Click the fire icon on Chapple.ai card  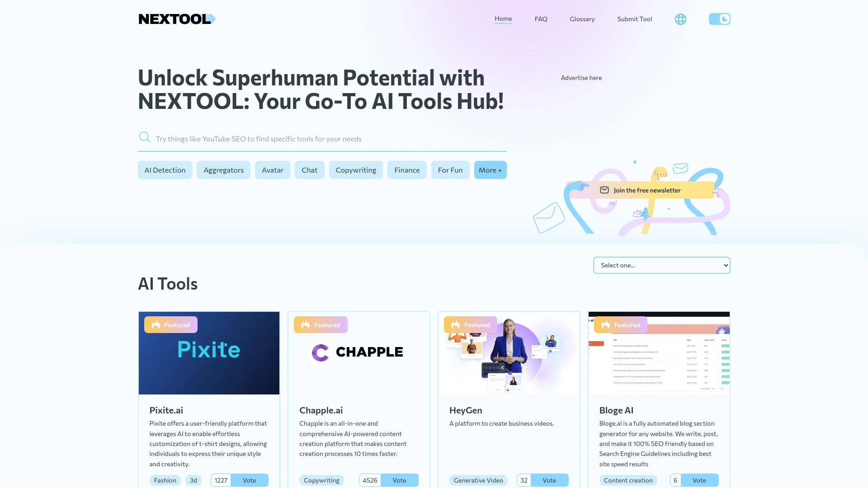305,325
